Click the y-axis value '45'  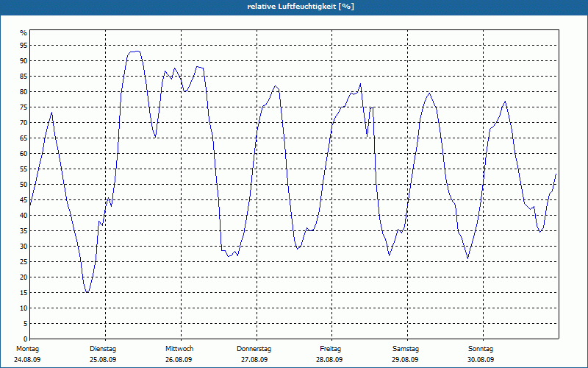(24, 199)
